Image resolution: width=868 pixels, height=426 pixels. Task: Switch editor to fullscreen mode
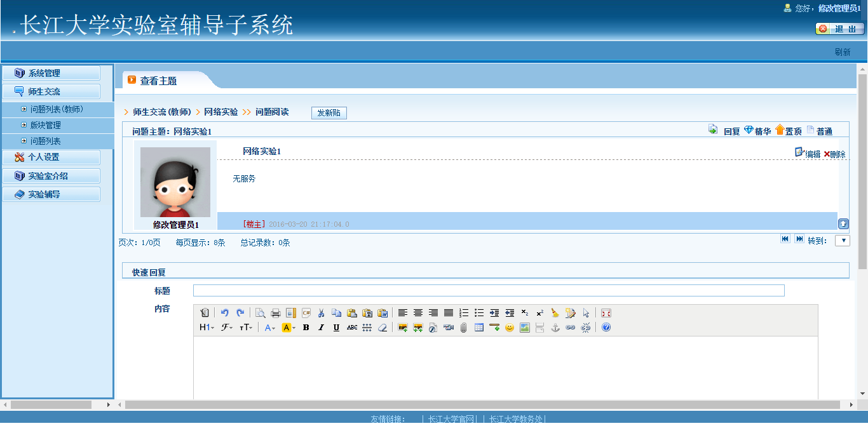click(606, 313)
